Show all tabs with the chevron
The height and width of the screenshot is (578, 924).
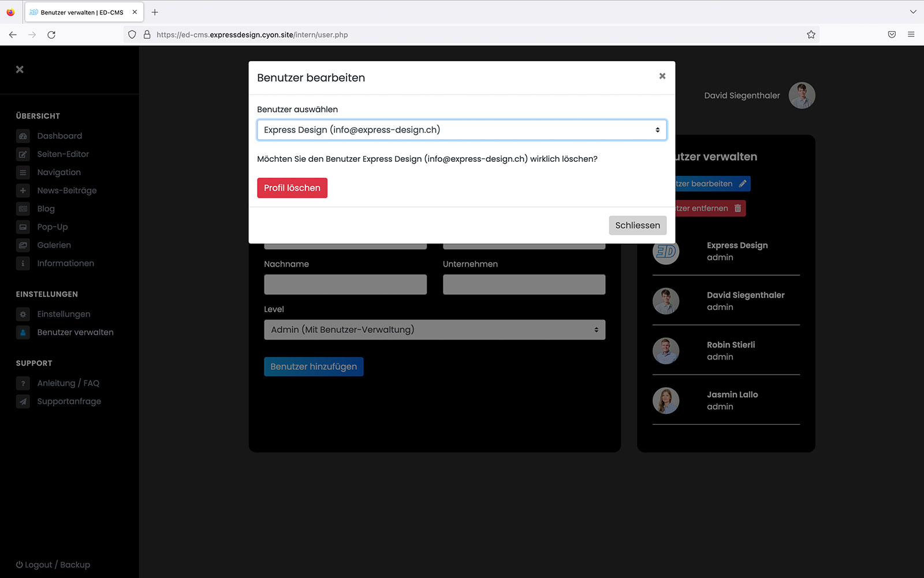click(912, 12)
